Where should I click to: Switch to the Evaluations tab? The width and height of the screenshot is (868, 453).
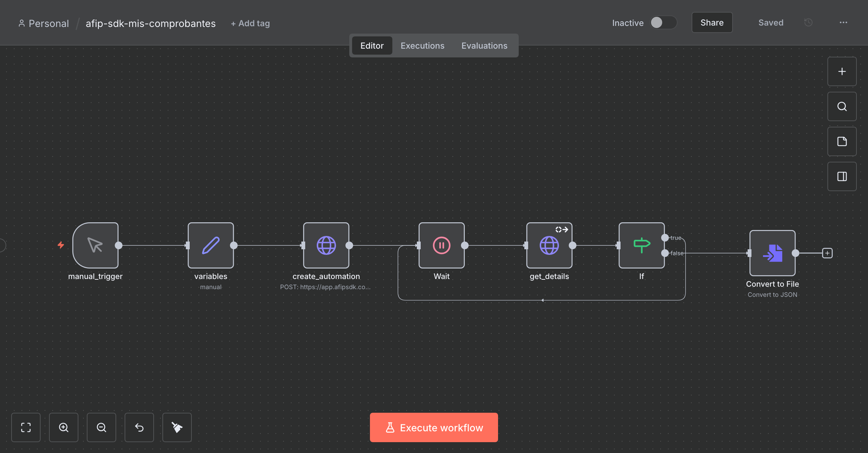[484, 46]
